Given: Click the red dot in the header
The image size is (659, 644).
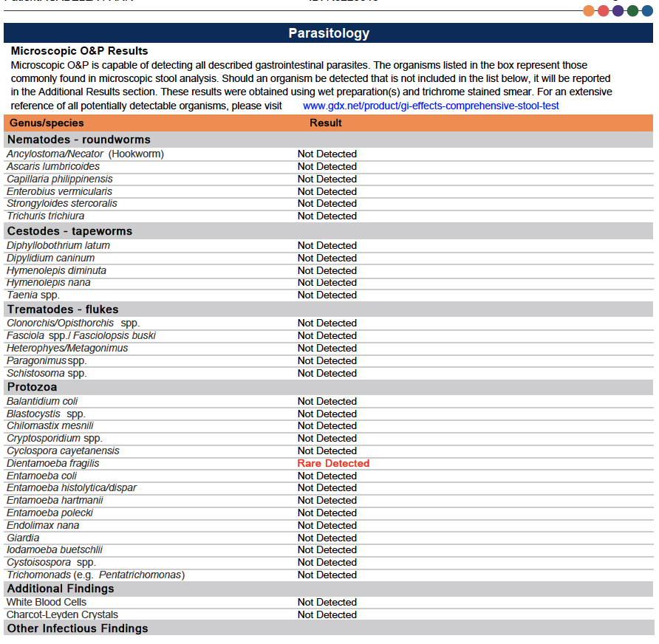Looking at the screenshot, I should pos(604,10).
